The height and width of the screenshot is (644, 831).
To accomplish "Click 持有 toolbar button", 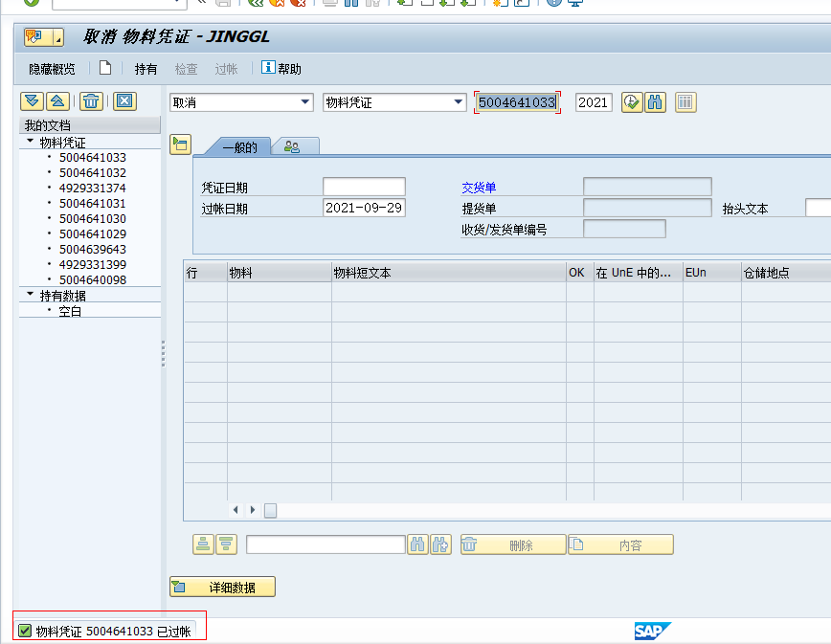I will click(x=146, y=69).
